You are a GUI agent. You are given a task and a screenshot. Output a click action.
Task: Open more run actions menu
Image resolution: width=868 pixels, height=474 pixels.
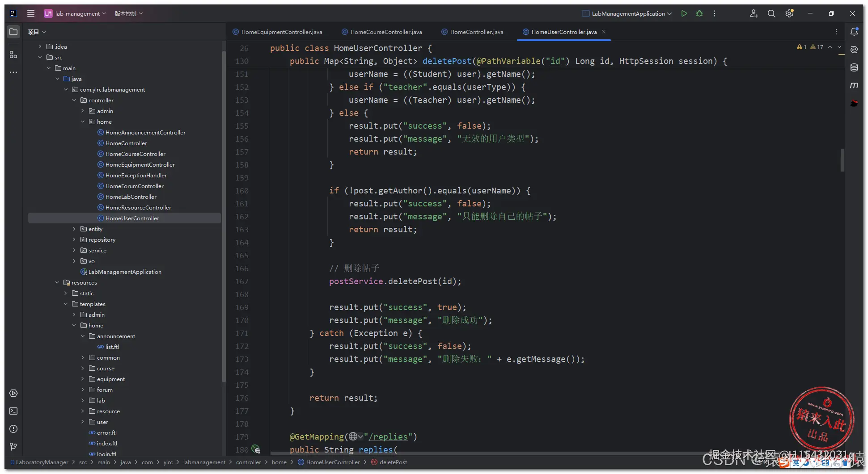tap(715, 13)
